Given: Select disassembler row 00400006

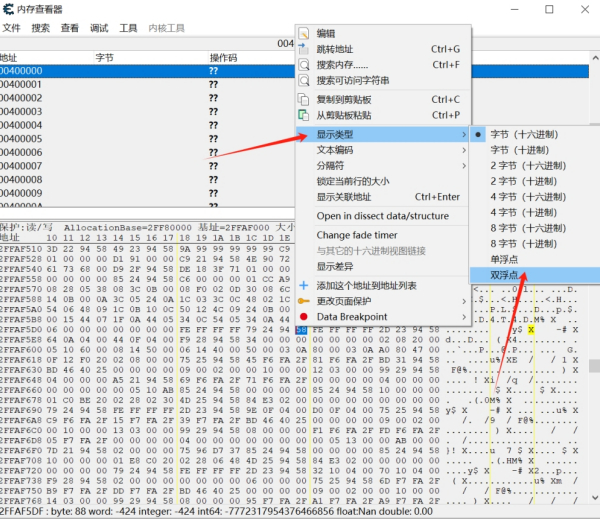Looking at the screenshot, I should click(x=147, y=152).
